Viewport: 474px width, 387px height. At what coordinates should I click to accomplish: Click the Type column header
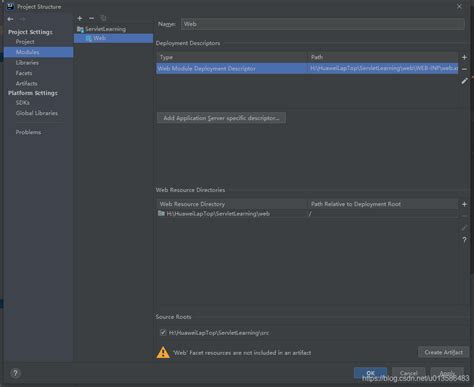(232, 57)
